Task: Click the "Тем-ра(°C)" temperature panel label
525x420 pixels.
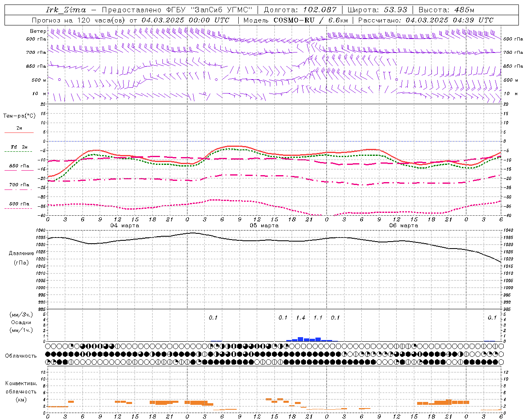Action: click(19, 116)
